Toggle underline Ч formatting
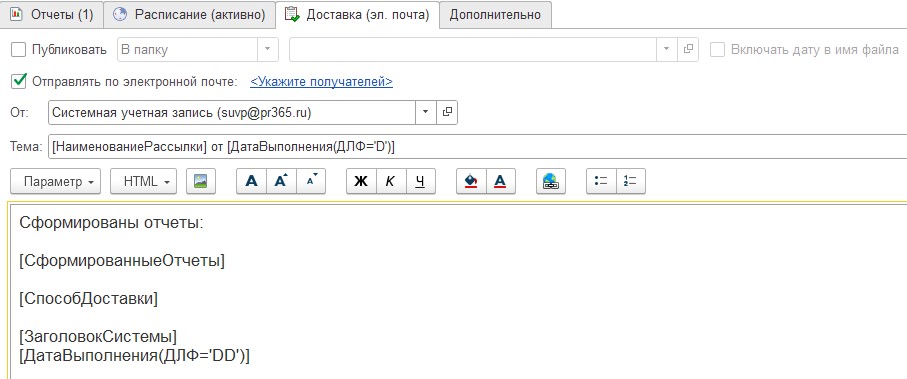 pyautogui.click(x=421, y=181)
